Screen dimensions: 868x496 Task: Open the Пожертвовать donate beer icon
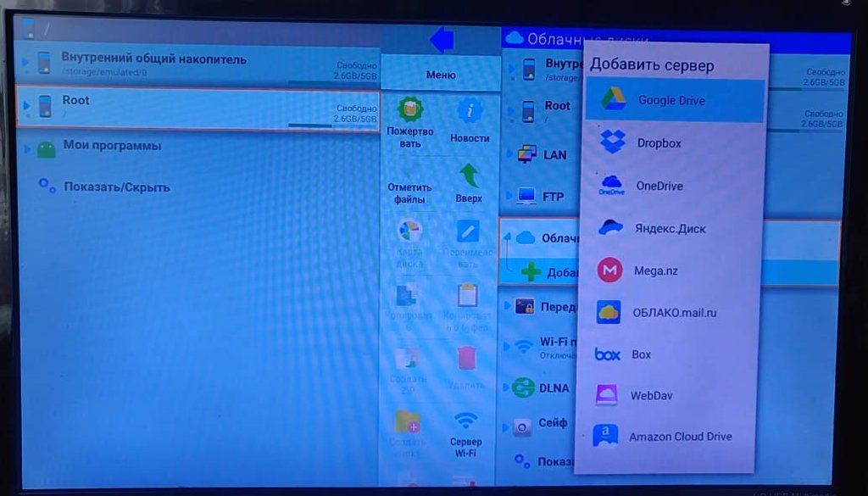pyautogui.click(x=410, y=109)
